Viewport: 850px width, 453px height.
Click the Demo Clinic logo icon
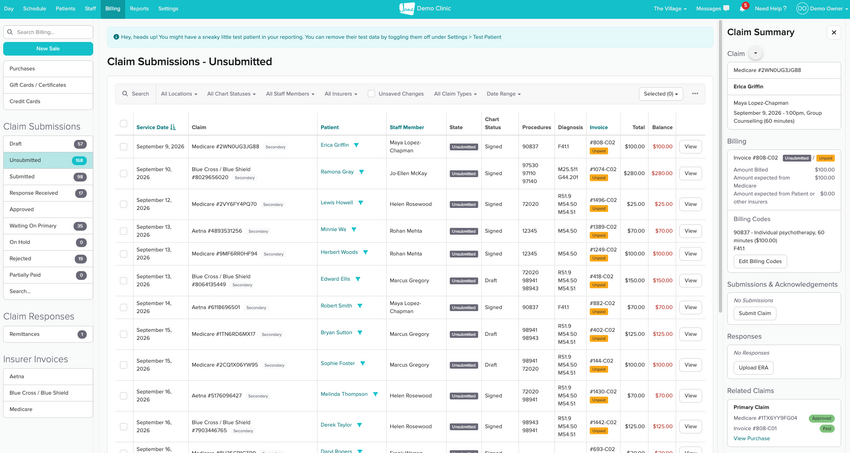(x=407, y=8)
